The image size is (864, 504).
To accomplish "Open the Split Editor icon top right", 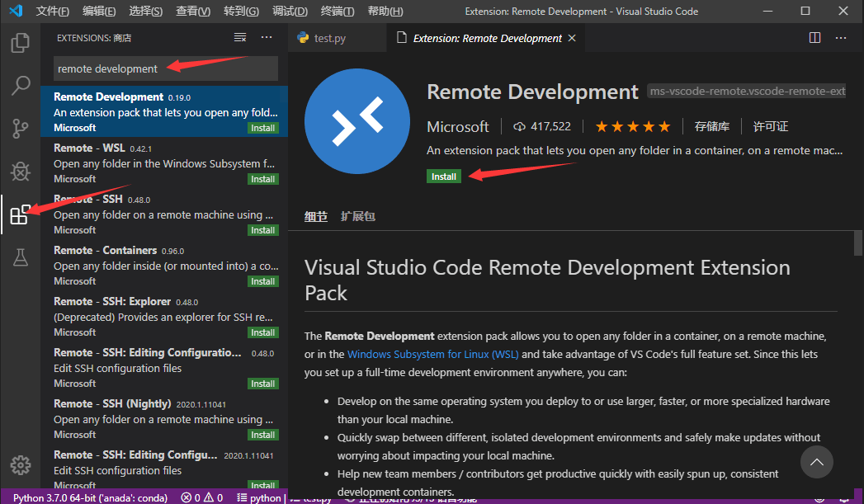I will tap(814, 37).
